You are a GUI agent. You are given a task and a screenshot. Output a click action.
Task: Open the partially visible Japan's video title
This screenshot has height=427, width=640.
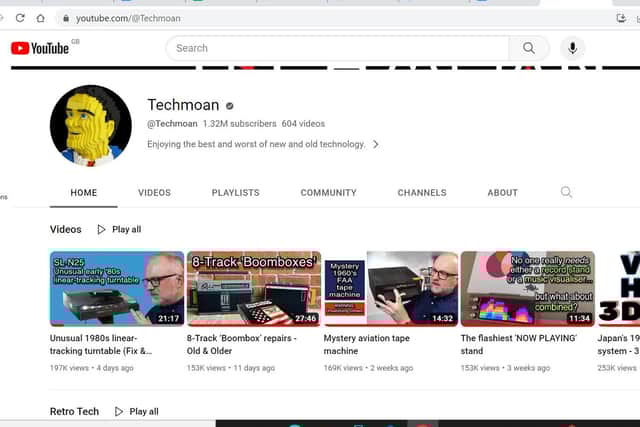[618, 345]
